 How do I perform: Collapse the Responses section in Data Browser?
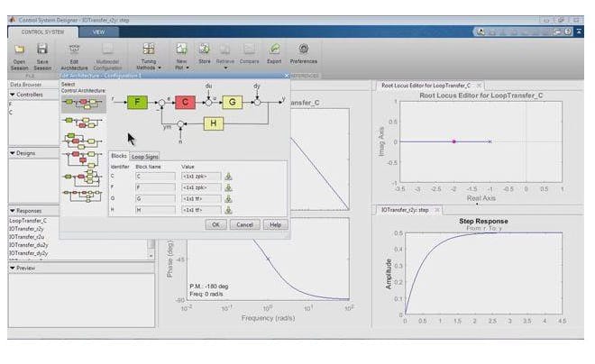click(13, 211)
